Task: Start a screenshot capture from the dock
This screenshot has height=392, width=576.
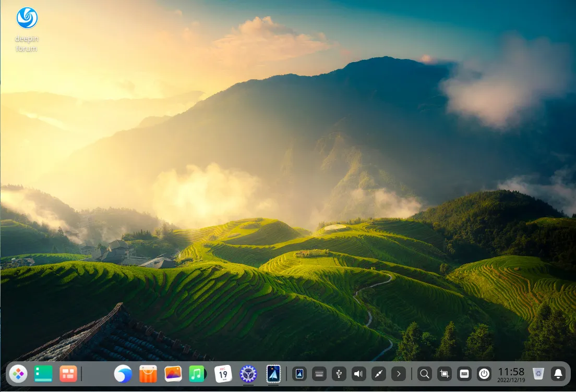Action: click(x=445, y=374)
